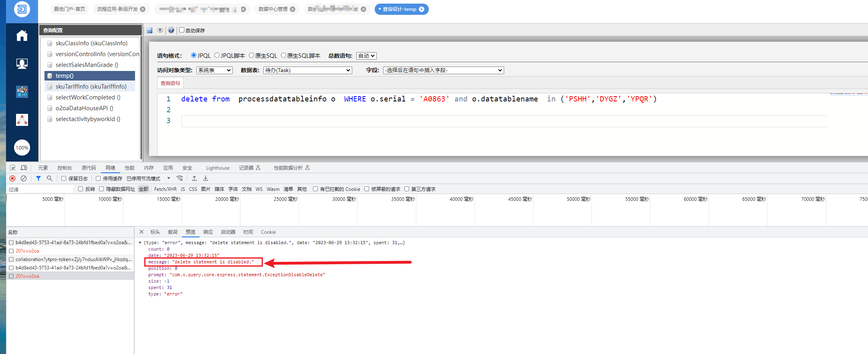
Task: Click the 过滤 filter input field
Action: pyautogui.click(x=40, y=189)
